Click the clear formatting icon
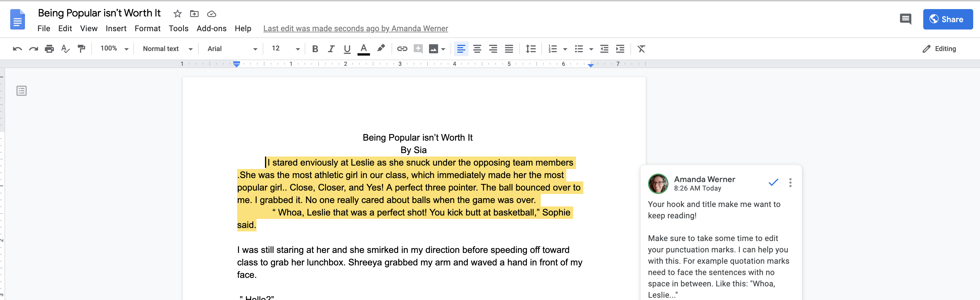This screenshot has height=300, width=980. [x=641, y=49]
